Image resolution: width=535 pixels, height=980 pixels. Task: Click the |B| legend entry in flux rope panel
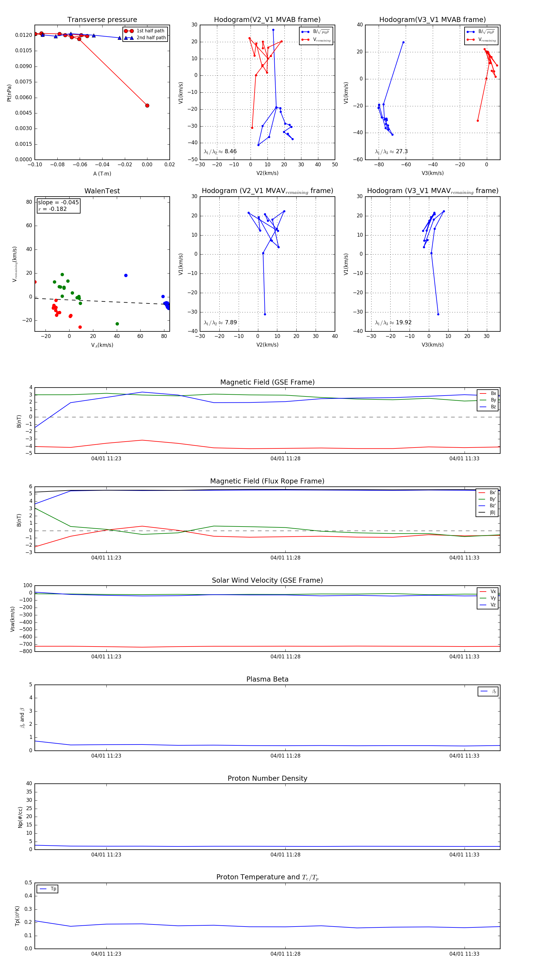click(x=488, y=513)
